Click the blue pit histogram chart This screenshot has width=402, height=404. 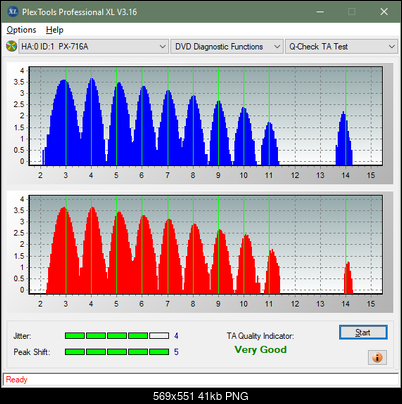[206, 116]
